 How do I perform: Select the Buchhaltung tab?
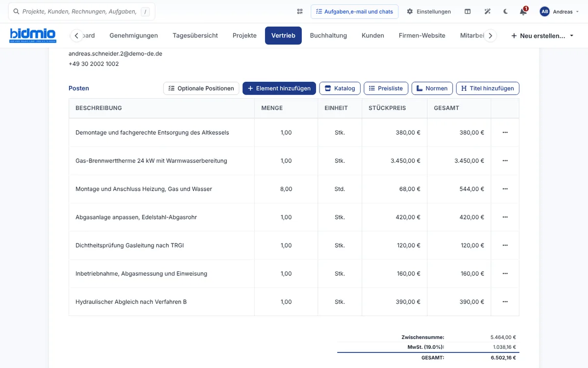[328, 35]
